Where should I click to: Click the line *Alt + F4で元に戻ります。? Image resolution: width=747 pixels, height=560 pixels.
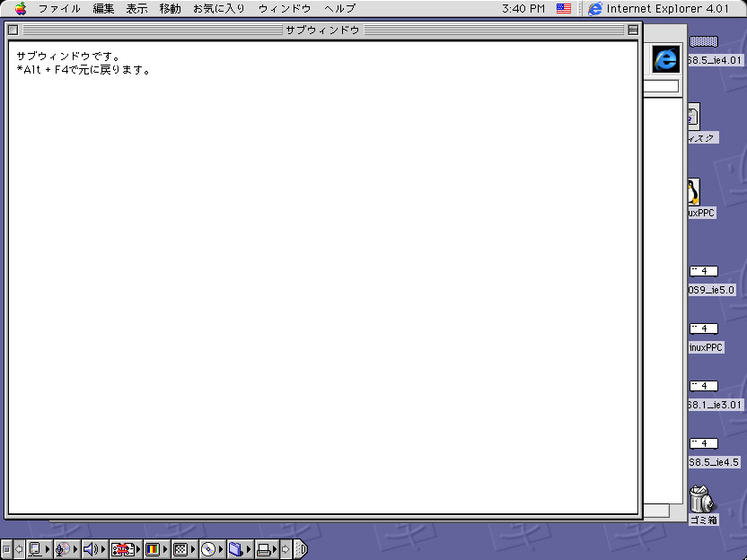click(x=83, y=70)
